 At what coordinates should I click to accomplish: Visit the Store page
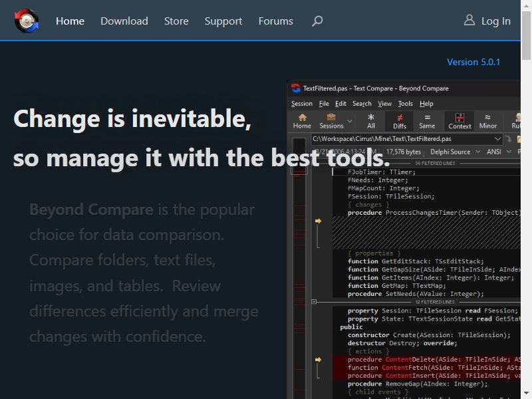tap(176, 21)
